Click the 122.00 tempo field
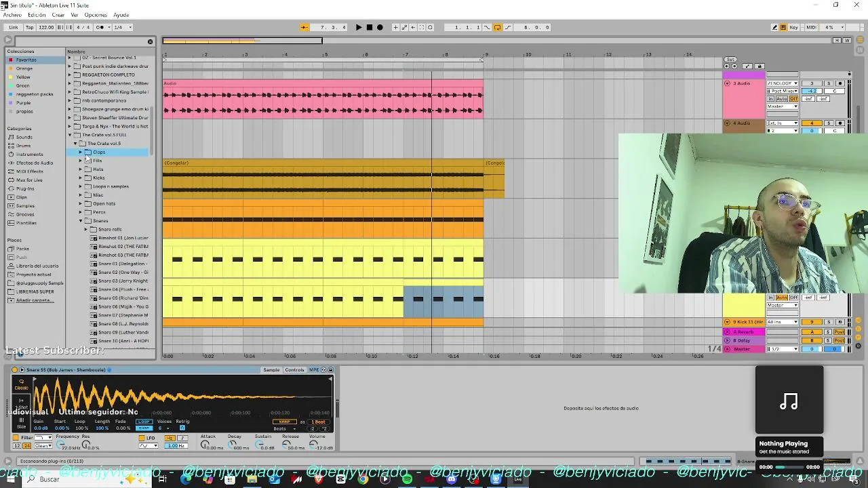The width and height of the screenshot is (868, 488). tap(46, 27)
